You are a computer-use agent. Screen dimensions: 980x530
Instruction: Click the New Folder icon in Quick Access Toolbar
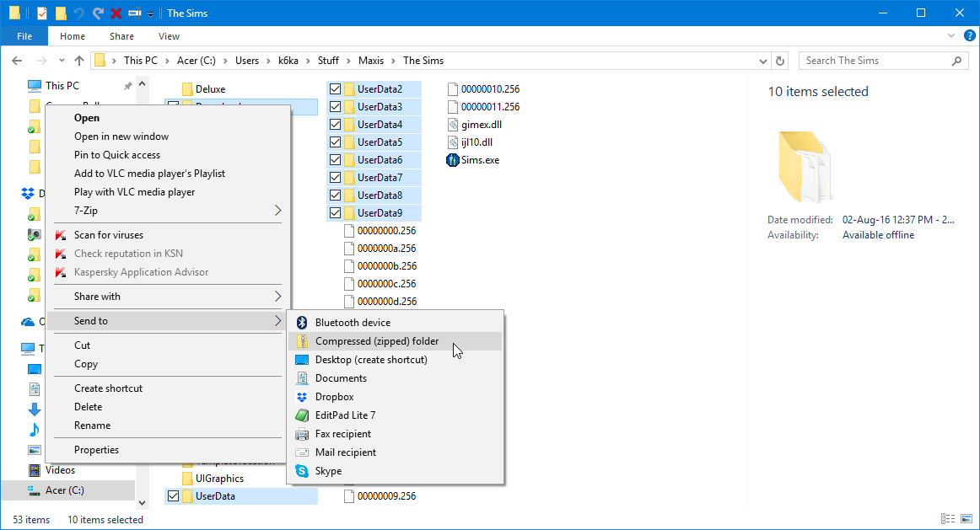pos(61,13)
